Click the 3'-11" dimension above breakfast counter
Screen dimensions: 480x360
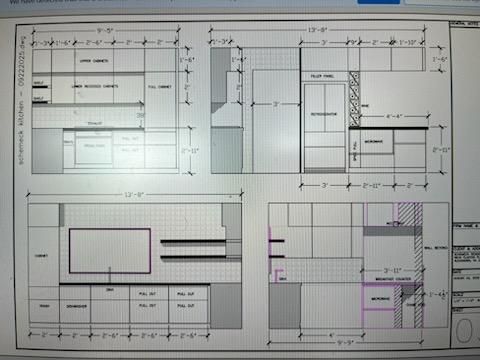coord(392,270)
